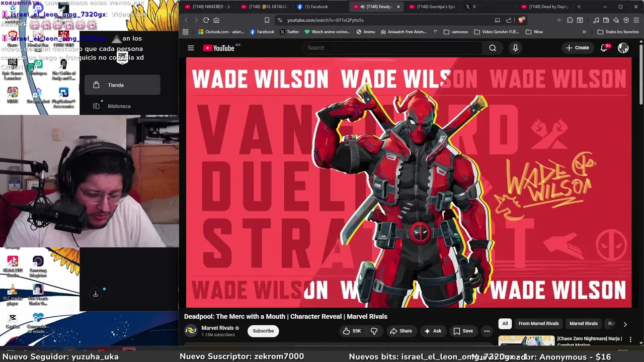
Task: Open the Outlook.com bookmark
Action: (221, 32)
